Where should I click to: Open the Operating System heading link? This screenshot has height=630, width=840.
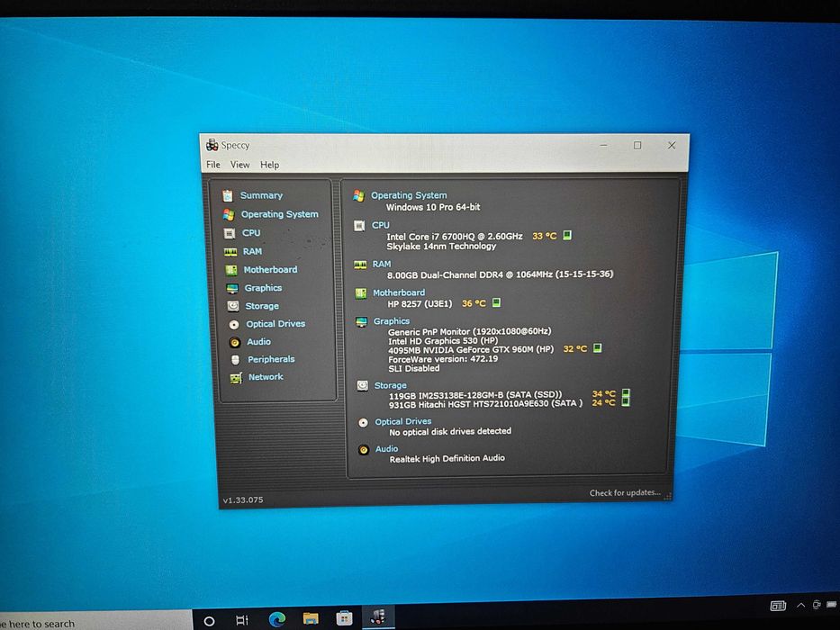pyautogui.click(x=408, y=195)
